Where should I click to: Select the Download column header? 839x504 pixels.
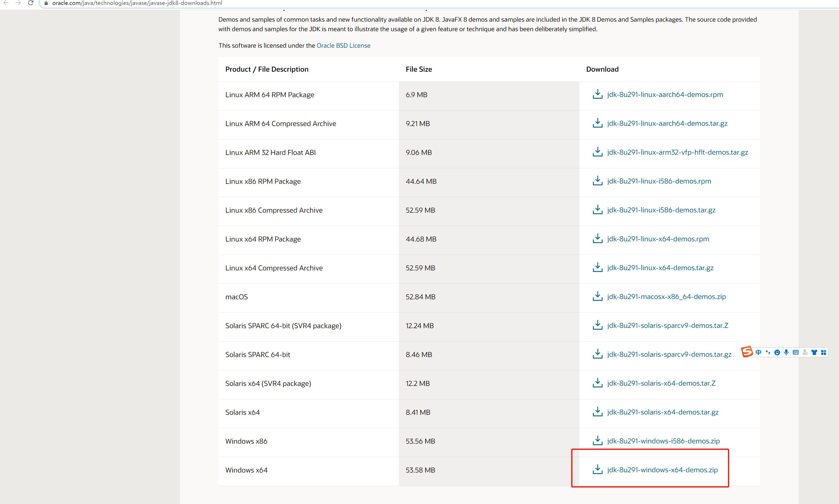click(602, 69)
